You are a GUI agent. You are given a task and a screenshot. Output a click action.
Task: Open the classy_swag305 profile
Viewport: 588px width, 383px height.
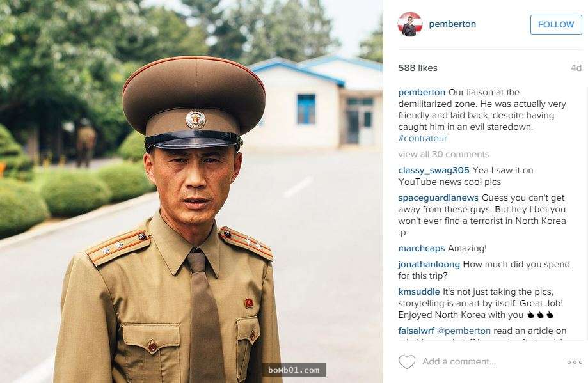434,171
